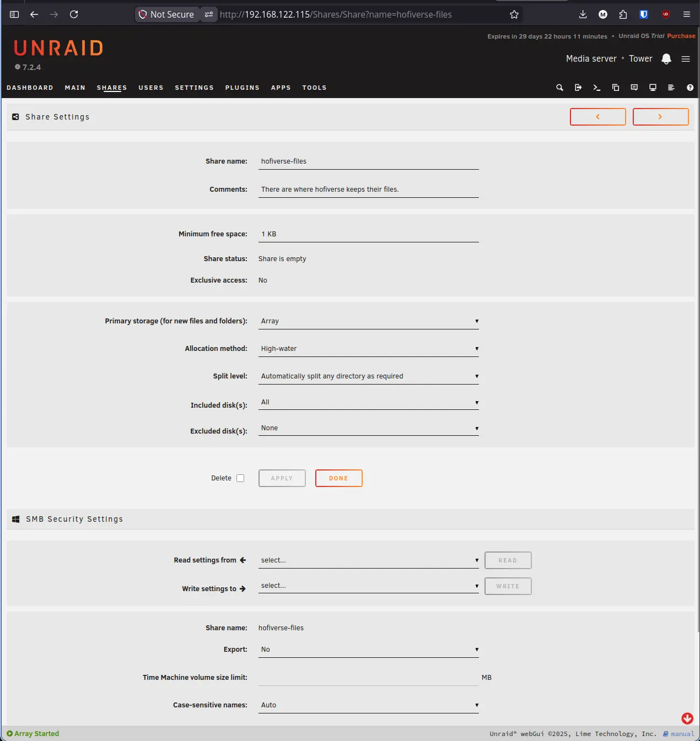
Task: Open the web terminal icon
Action: pos(597,88)
